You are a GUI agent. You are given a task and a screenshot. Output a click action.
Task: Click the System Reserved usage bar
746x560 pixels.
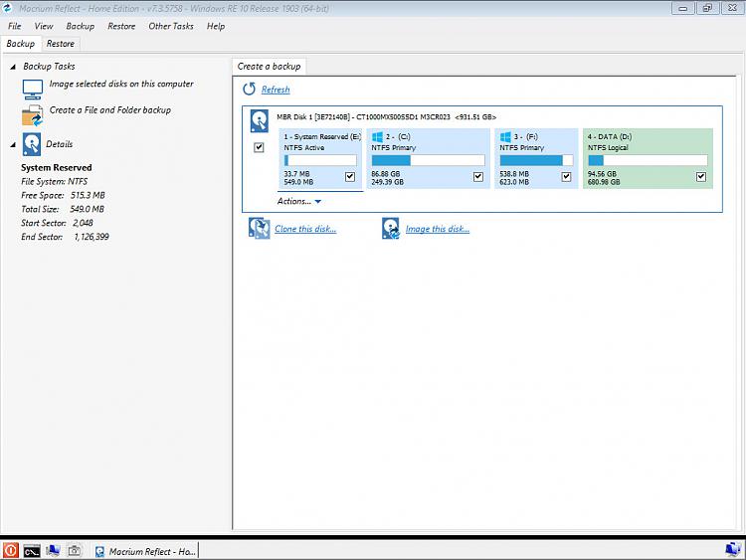tap(320, 160)
